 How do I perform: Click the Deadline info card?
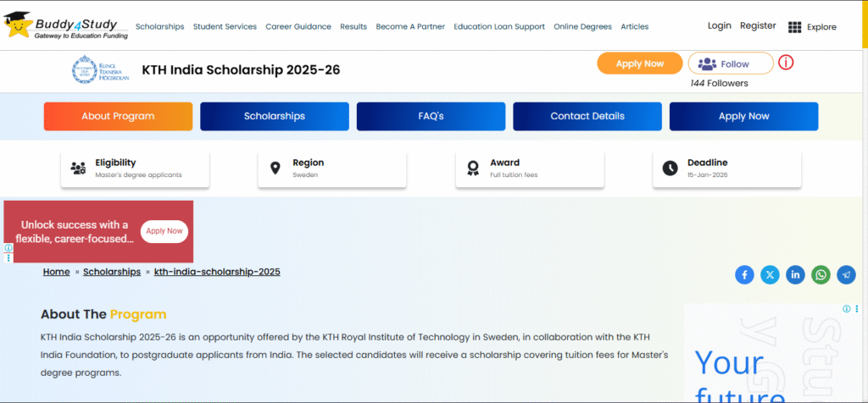pos(726,168)
